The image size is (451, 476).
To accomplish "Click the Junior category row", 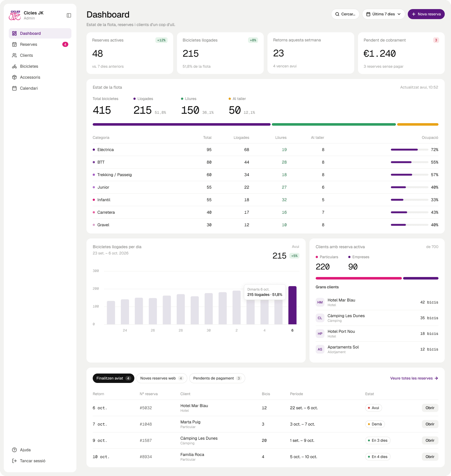I will [266, 187].
